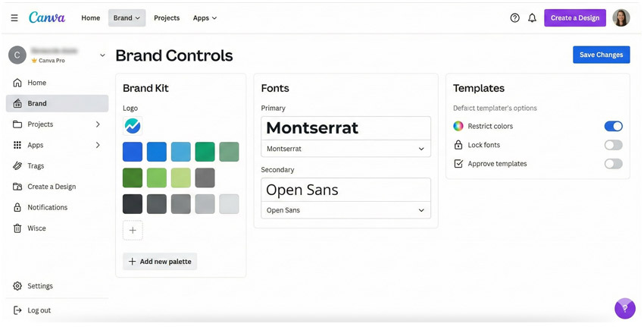Disable the Restrict colors toggle

point(613,126)
